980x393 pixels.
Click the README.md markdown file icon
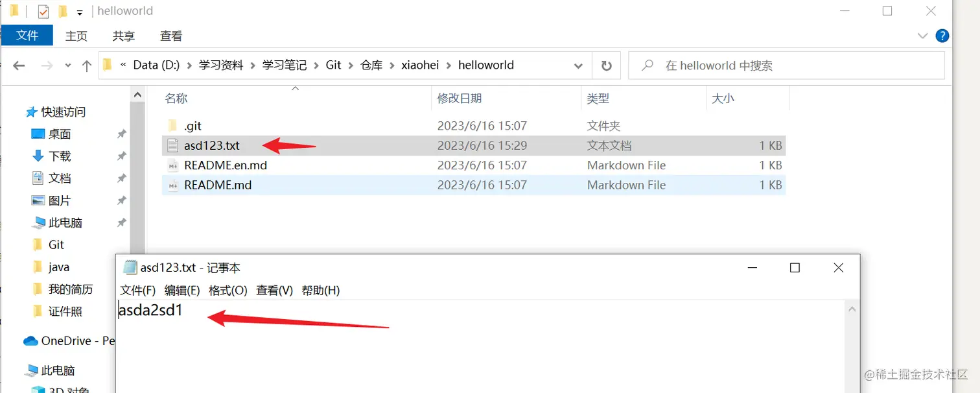[172, 185]
